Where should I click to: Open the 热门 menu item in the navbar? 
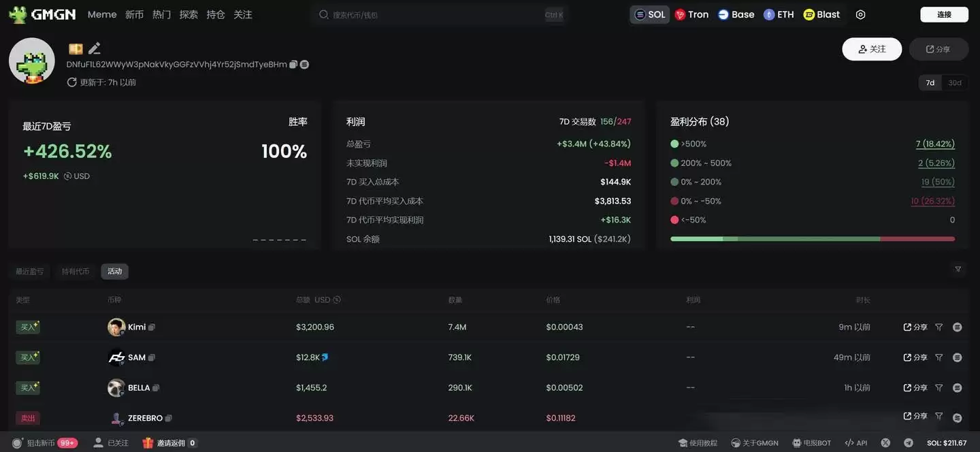pos(161,14)
